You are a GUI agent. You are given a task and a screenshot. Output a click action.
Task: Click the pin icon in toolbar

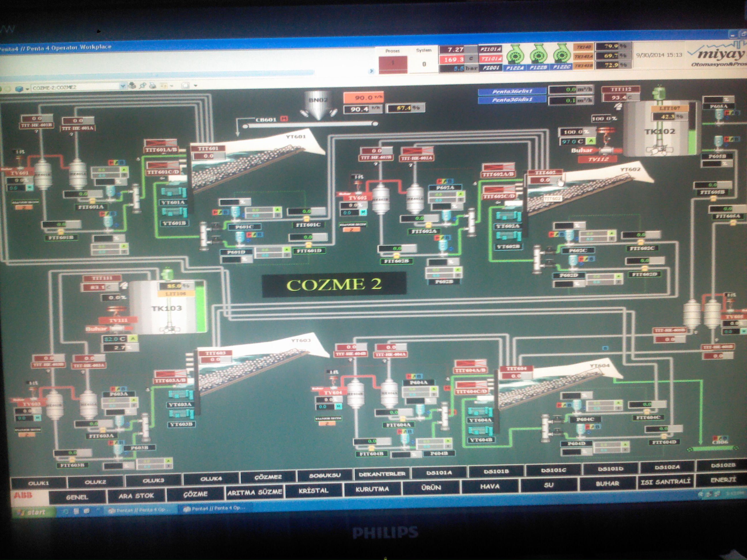pos(143,86)
